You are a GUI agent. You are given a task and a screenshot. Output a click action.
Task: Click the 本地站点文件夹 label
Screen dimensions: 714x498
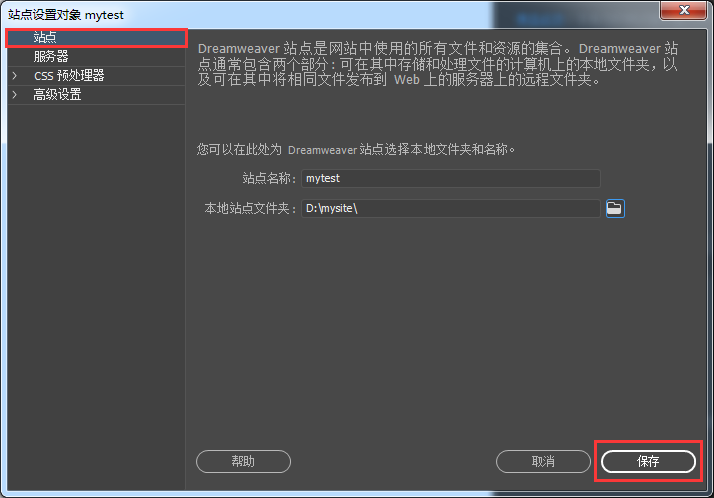[x=250, y=208]
